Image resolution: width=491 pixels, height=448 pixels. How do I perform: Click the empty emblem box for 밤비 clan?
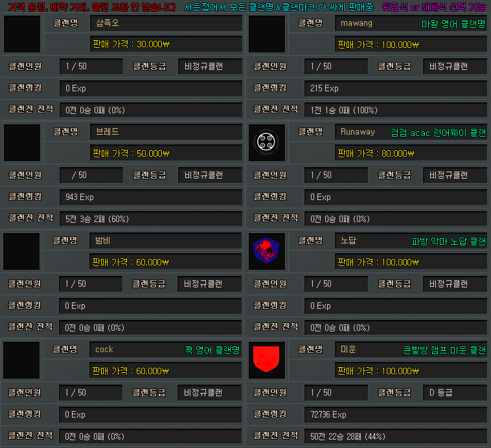(x=22, y=251)
